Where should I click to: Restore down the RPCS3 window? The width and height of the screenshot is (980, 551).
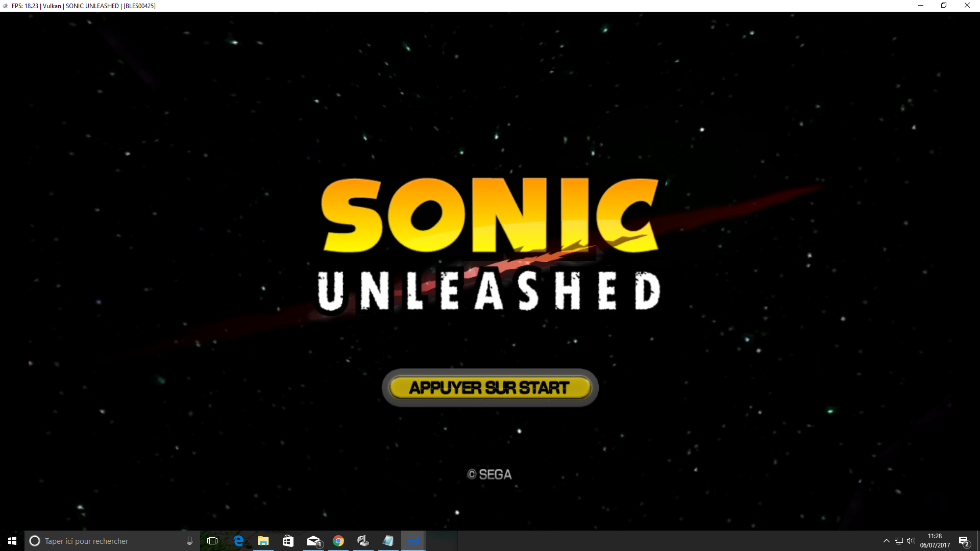click(944, 6)
